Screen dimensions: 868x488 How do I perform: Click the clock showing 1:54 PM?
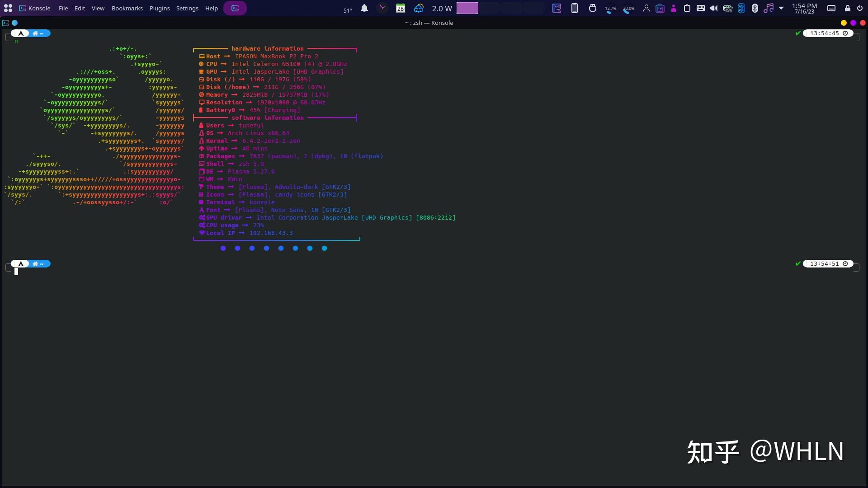(804, 8)
